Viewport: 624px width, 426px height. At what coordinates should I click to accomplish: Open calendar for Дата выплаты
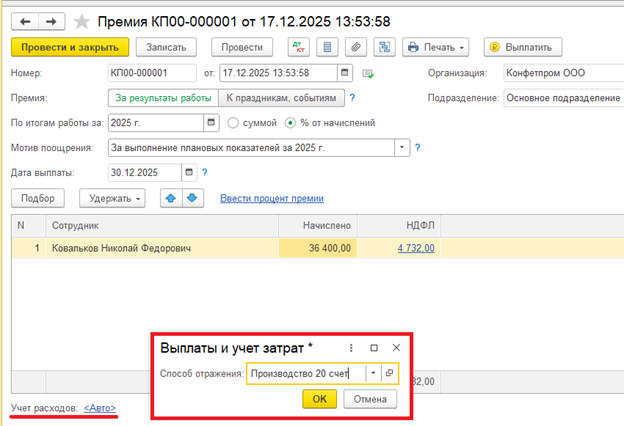click(x=189, y=172)
